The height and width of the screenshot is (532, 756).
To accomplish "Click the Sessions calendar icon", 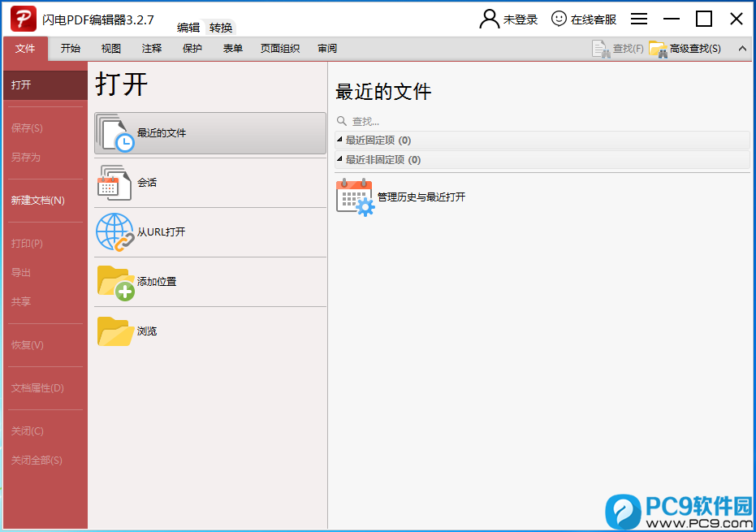I will click(114, 182).
